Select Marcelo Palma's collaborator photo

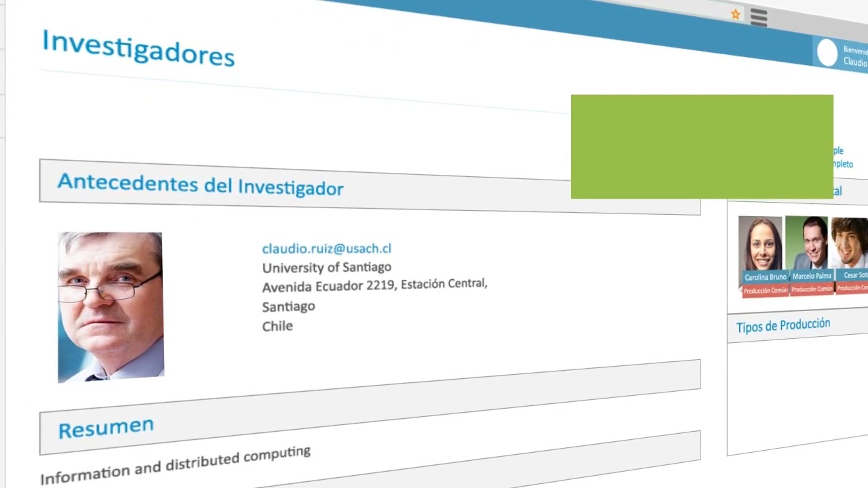coord(808,243)
